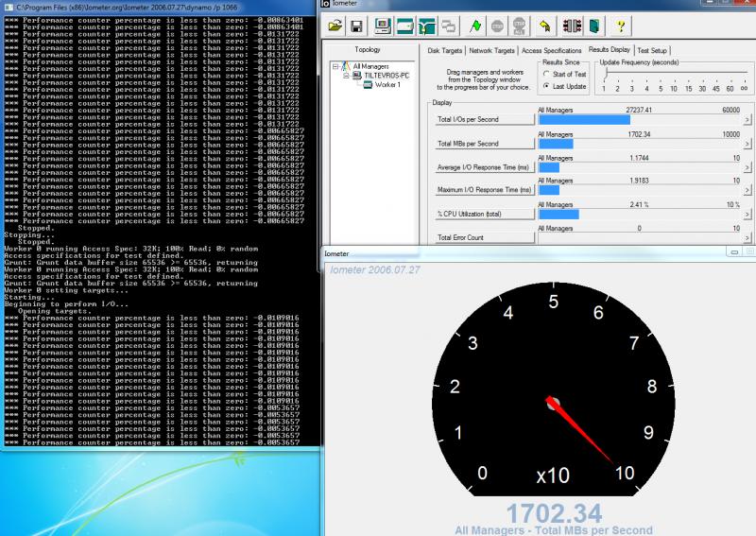The image size is (756, 536).
Task: Start tests with the green flag
Action: click(x=475, y=26)
